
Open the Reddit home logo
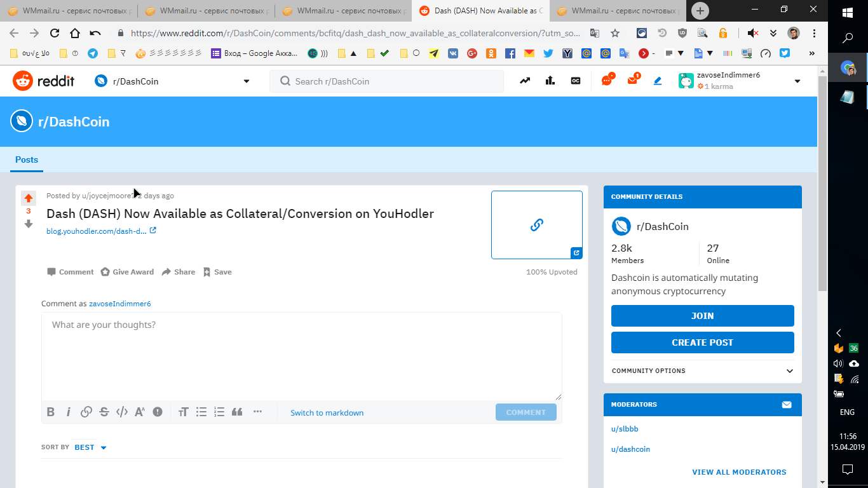click(x=44, y=81)
